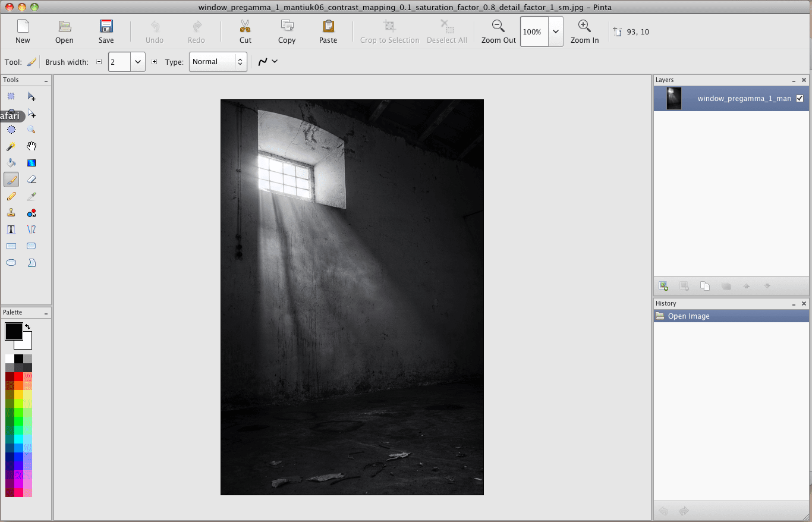Select the Text tool

pos(11,229)
